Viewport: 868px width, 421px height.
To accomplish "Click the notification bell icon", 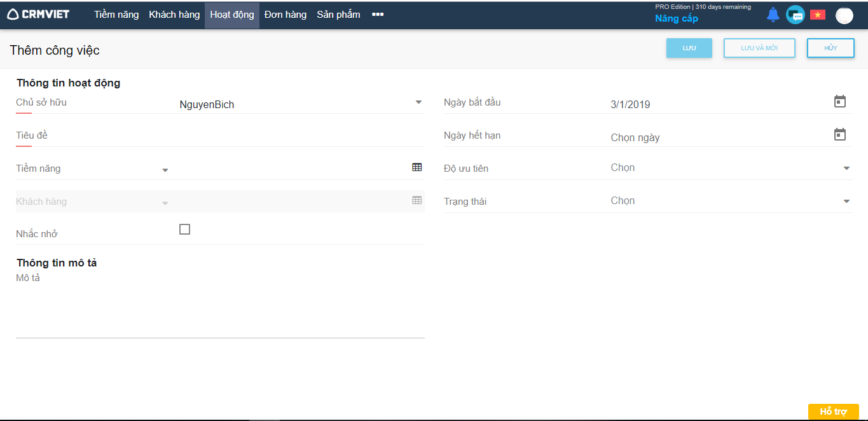I will (773, 15).
